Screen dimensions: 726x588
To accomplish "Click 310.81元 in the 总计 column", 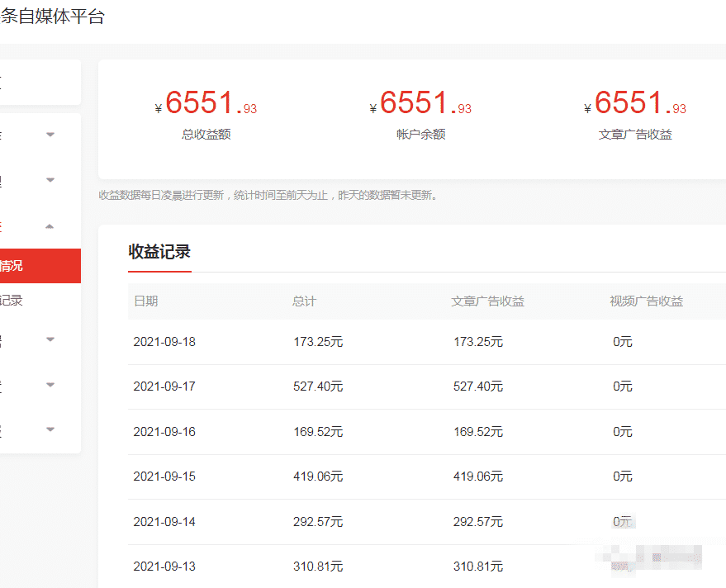I will coord(318,567).
